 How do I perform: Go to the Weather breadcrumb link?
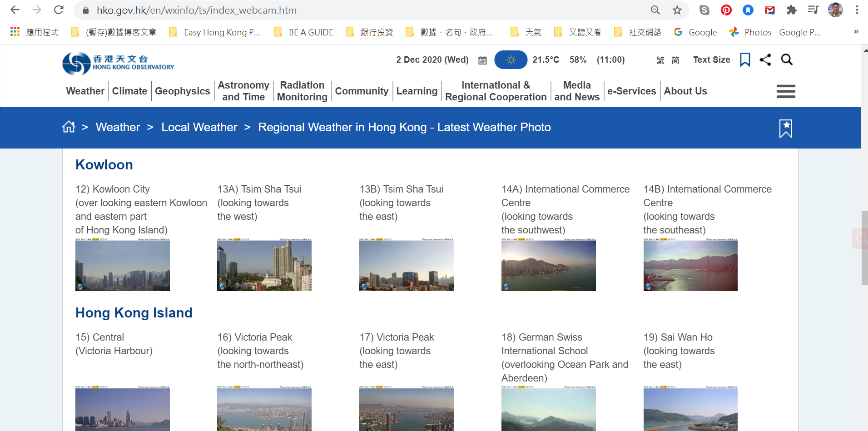pos(118,127)
